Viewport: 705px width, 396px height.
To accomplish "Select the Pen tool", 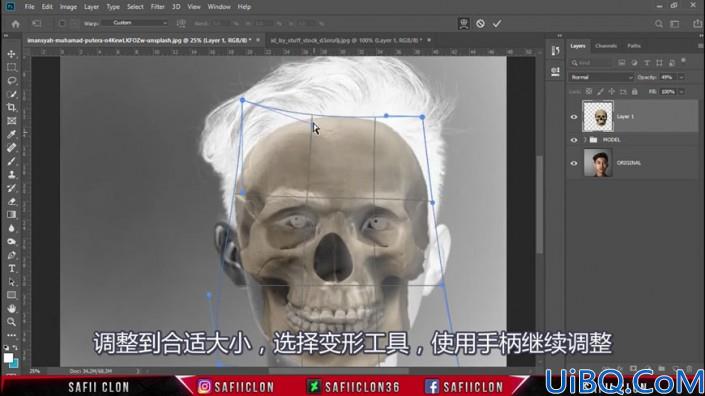I will [x=12, y=255].
